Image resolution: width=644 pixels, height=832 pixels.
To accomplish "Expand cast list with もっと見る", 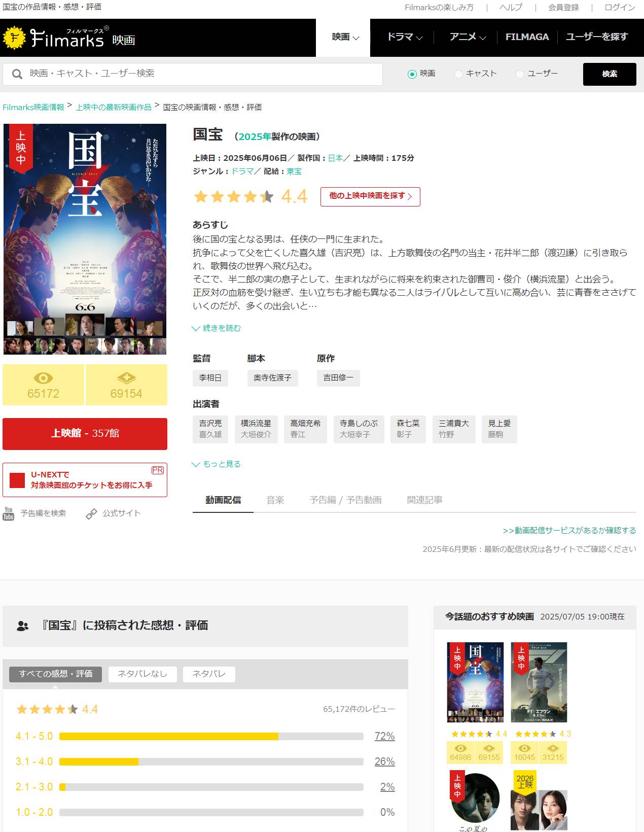I will click(216, 464).
